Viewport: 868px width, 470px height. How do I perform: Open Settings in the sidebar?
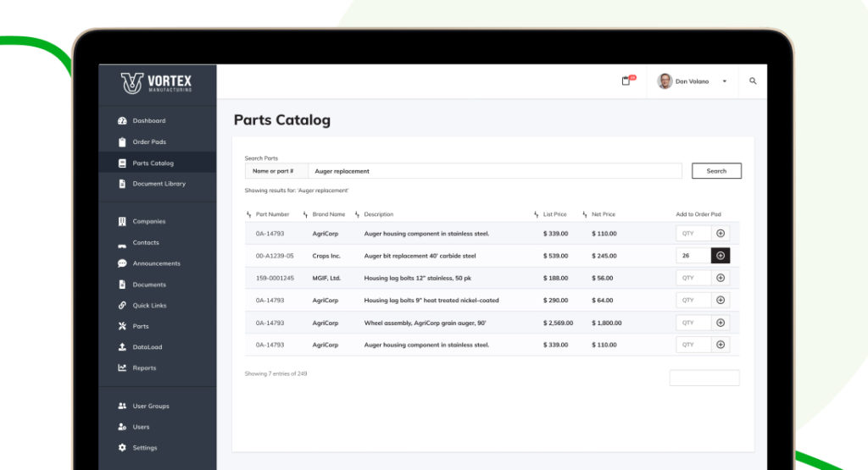click(144, 448)
